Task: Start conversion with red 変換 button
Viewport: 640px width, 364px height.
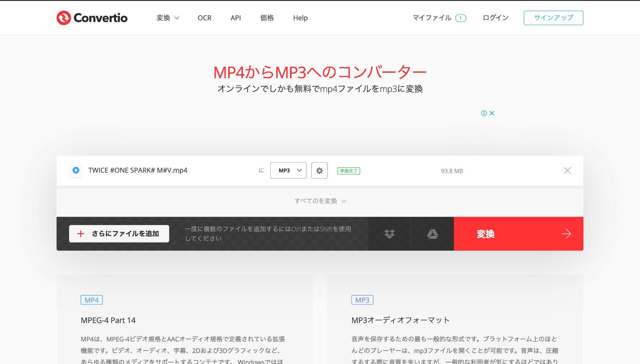Action: (x=518, y=234)
